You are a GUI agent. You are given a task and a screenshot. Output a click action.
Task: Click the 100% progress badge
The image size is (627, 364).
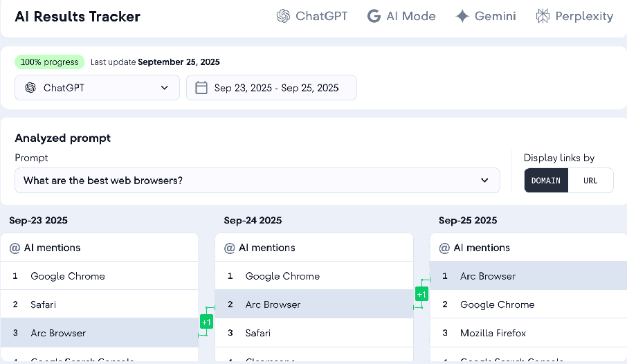tap(50, 62)
